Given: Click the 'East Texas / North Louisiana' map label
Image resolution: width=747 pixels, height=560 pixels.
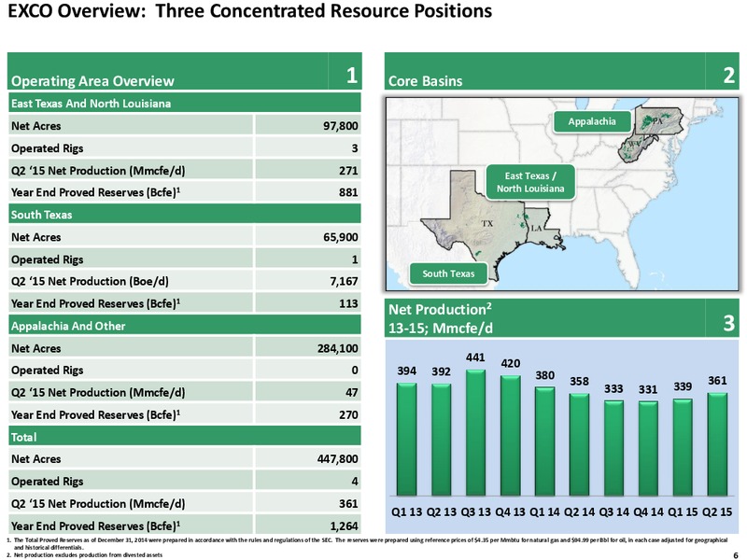Looking at the screenshot, I should click(530, 182).
